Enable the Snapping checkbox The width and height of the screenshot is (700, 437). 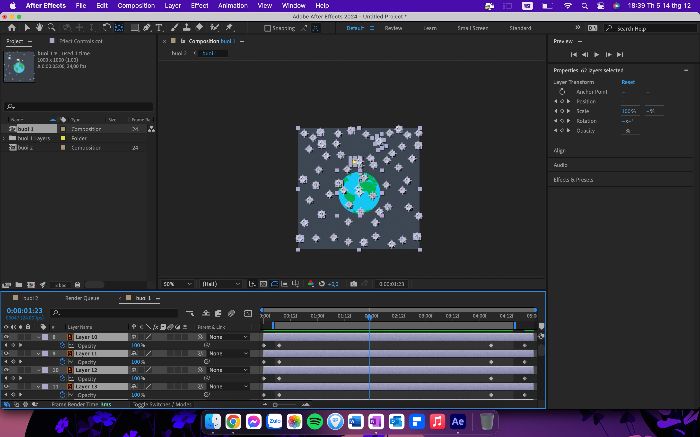(x=267, y=28)
